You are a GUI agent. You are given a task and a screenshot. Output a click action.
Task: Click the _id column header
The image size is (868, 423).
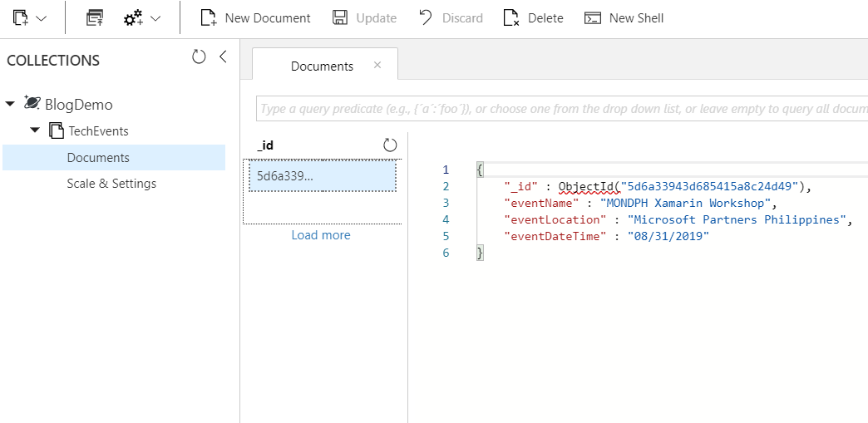coord(265,145)
